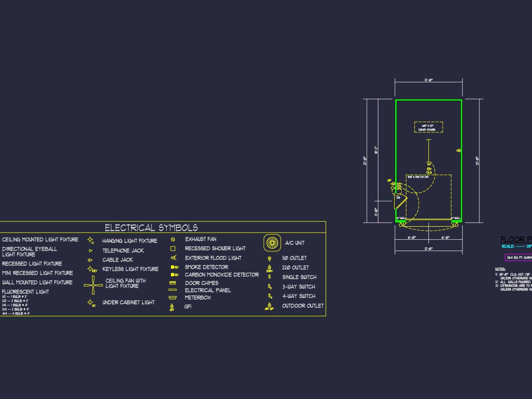The height and width of the screenshot is (399, 532).
Task: Click the hanging light fixture legend symbol
Action: [x=90, y=240]
